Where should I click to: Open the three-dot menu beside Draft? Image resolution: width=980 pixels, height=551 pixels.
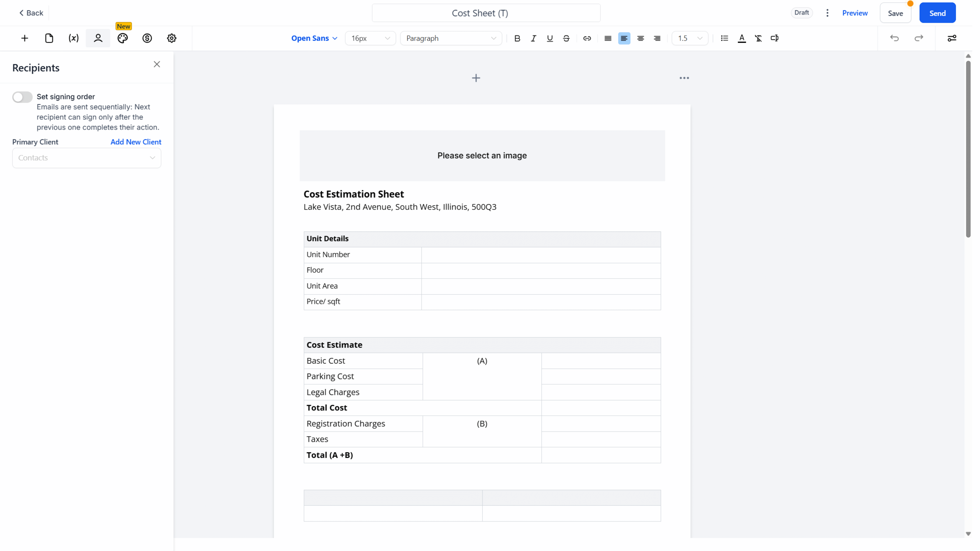click(x=827, y=13)
